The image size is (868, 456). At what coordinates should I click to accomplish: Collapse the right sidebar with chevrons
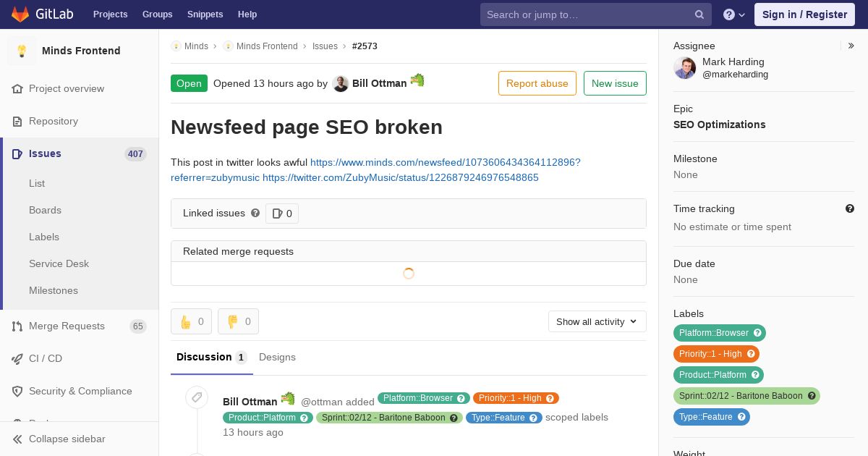coord(851,46)
